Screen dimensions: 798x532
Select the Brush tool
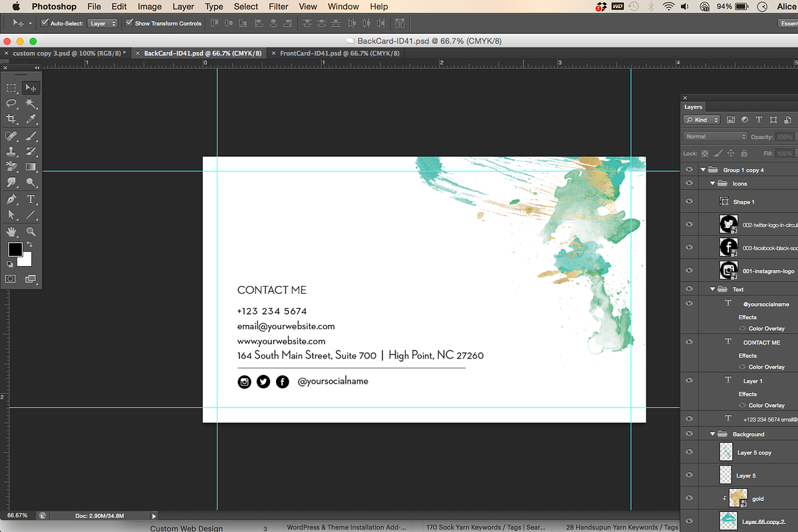[x=31, y=136]
